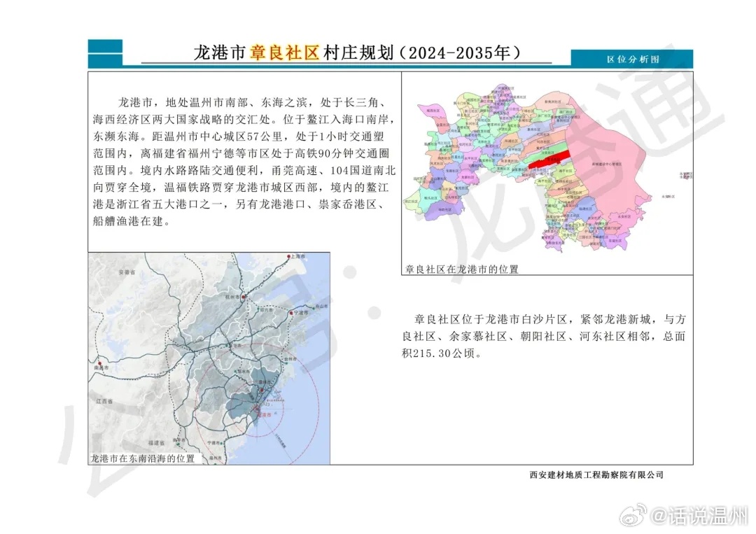756x534 pixels.
Task: Click the red dot marking 南昌市
Action: pos(100,363)
